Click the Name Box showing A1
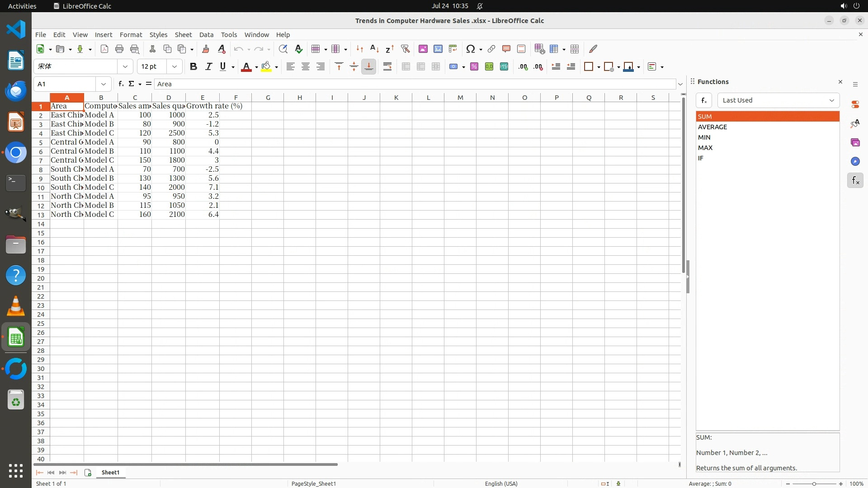The image size is (868, 488). 66,84
